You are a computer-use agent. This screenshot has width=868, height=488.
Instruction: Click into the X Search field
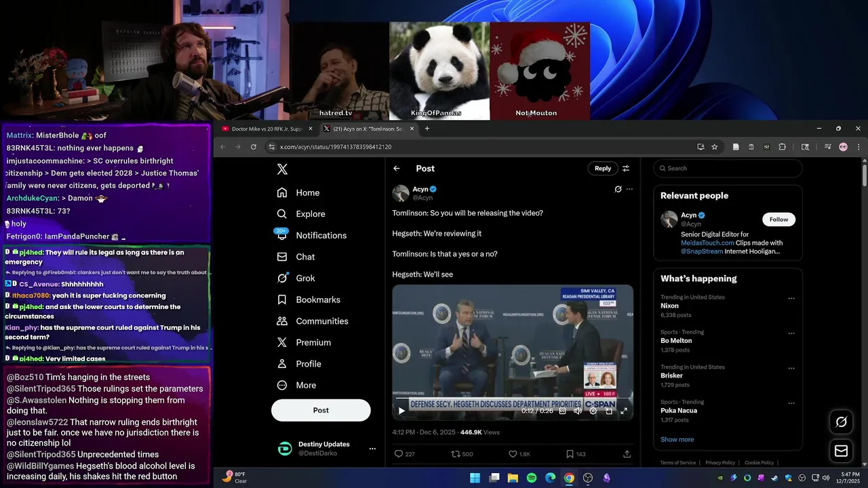(728, 168)
